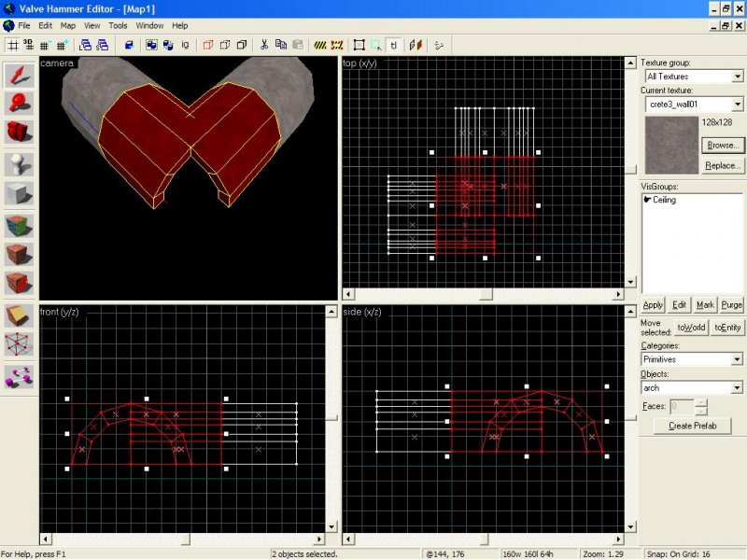Activate the Magnify tool

tap(20, 104)
